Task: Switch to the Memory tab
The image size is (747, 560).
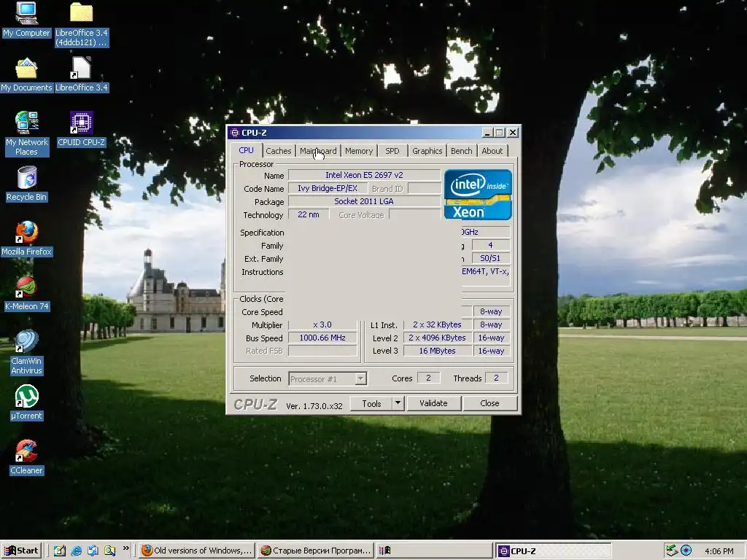Action: [359, 151]
